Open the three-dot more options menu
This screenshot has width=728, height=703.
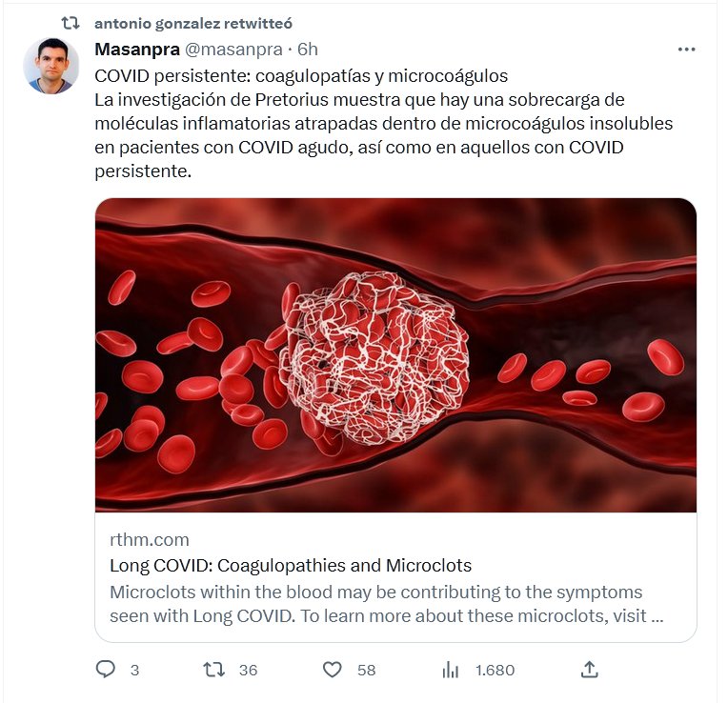tap(686, 50)
